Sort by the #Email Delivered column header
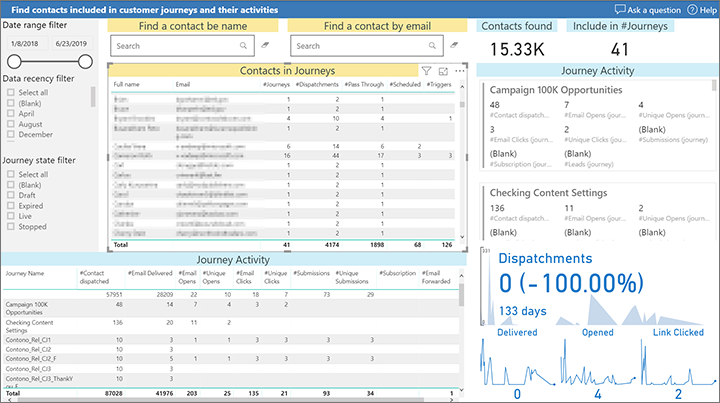720x403 pixels. tap(150, 273)
